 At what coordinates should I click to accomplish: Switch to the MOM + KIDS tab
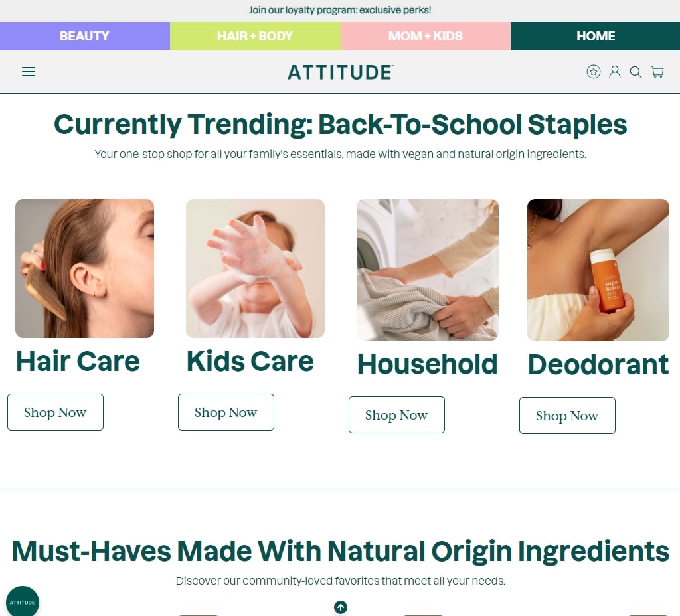click(x=426, y=36)
